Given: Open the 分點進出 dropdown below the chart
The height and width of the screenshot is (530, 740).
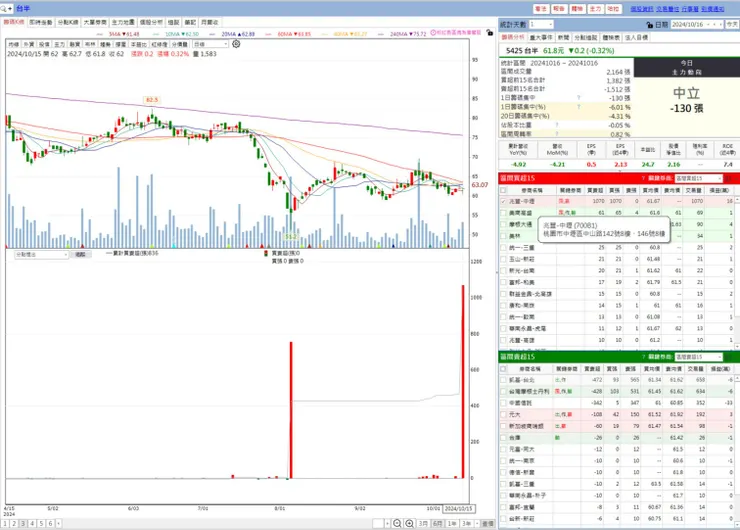Looking at the screenshot, I should (42, 254).
